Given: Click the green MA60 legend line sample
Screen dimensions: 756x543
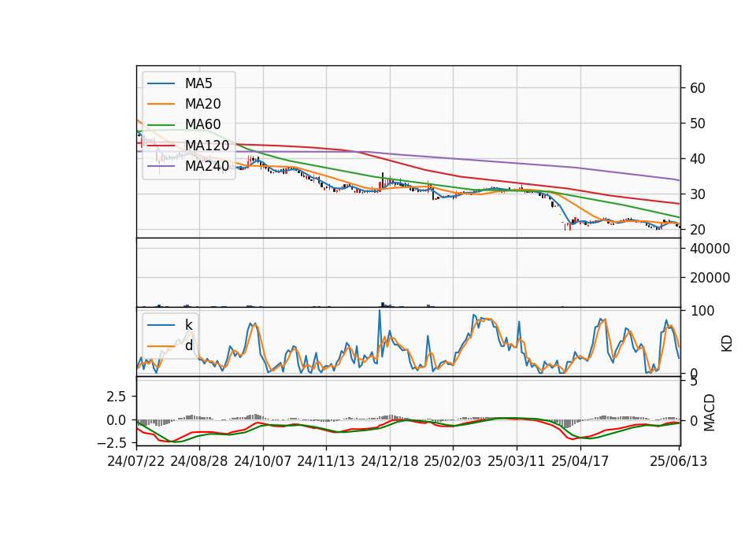Looking at the screenshot, I should 161,125.
